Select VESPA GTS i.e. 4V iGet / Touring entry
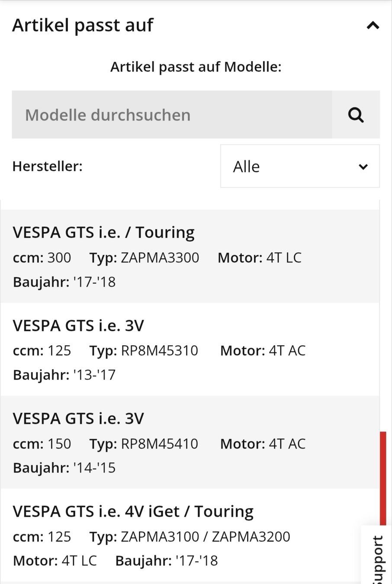 190,536
